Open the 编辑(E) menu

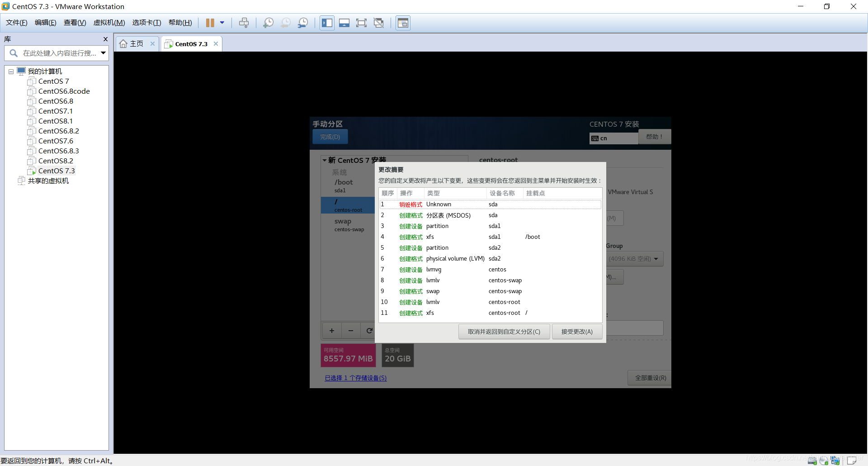point(46,23)
